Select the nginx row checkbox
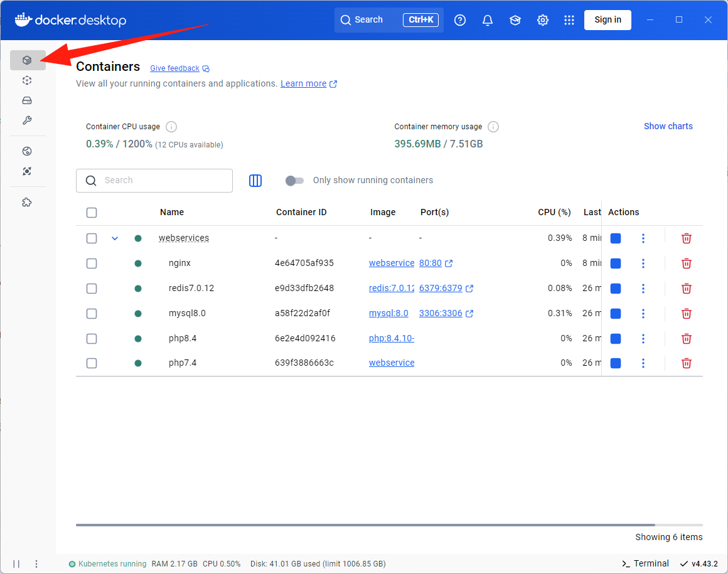Screen dimensions: 728x574 (x=92, y=263)
